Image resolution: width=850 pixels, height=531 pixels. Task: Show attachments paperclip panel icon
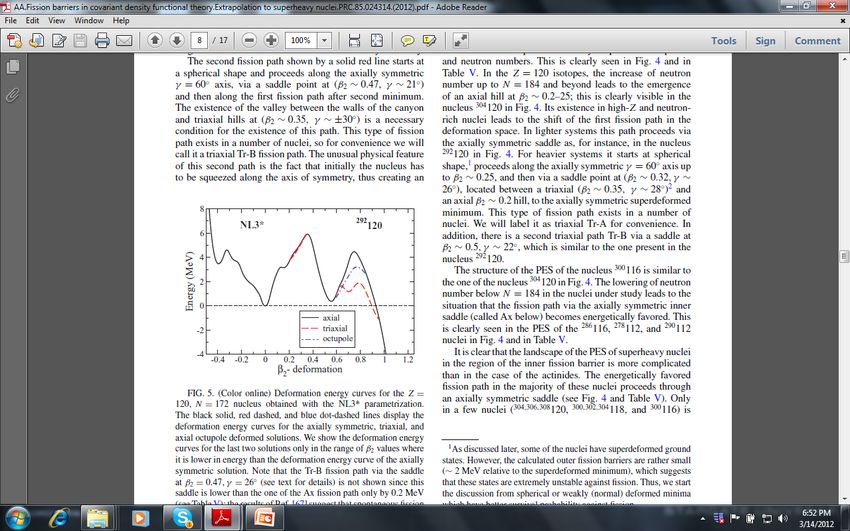12,96
